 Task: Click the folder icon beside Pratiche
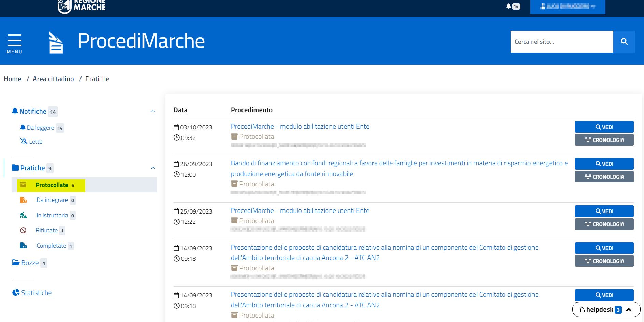(x=15, y=167)
